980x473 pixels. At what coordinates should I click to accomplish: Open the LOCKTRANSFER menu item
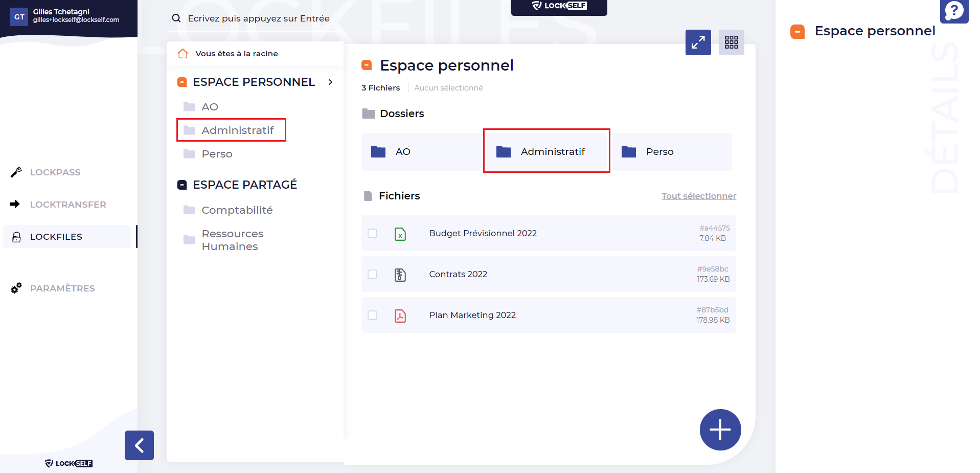[x=68, y=205]
